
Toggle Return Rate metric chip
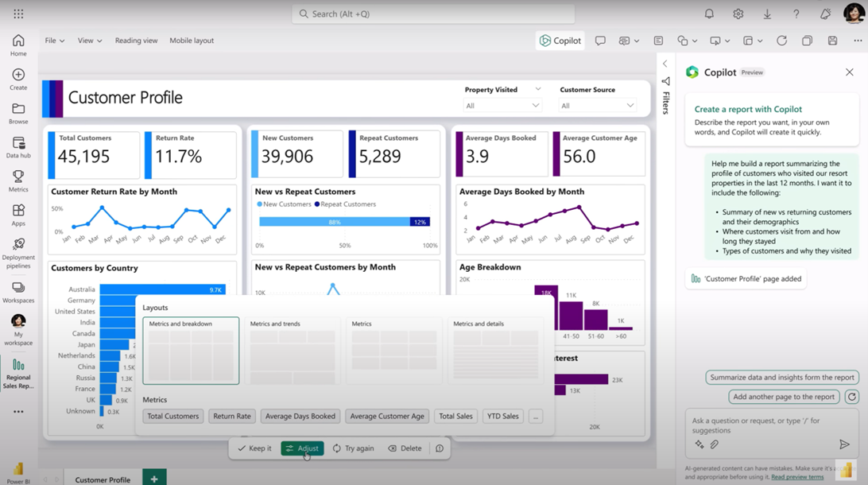tap(232, 417)
